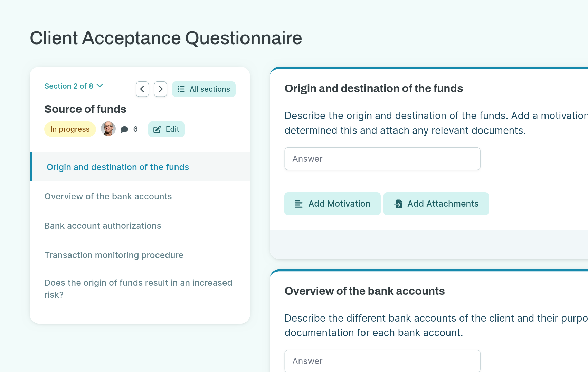The image size is (588, 372).
Task: Open All sections overview
Action: tap(204, 89)
